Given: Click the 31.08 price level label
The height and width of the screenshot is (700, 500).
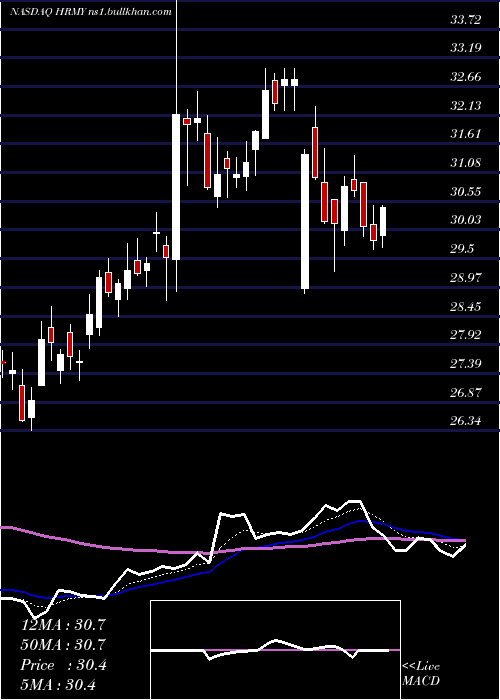Looking at the screenshot, I should click(466, 163).
